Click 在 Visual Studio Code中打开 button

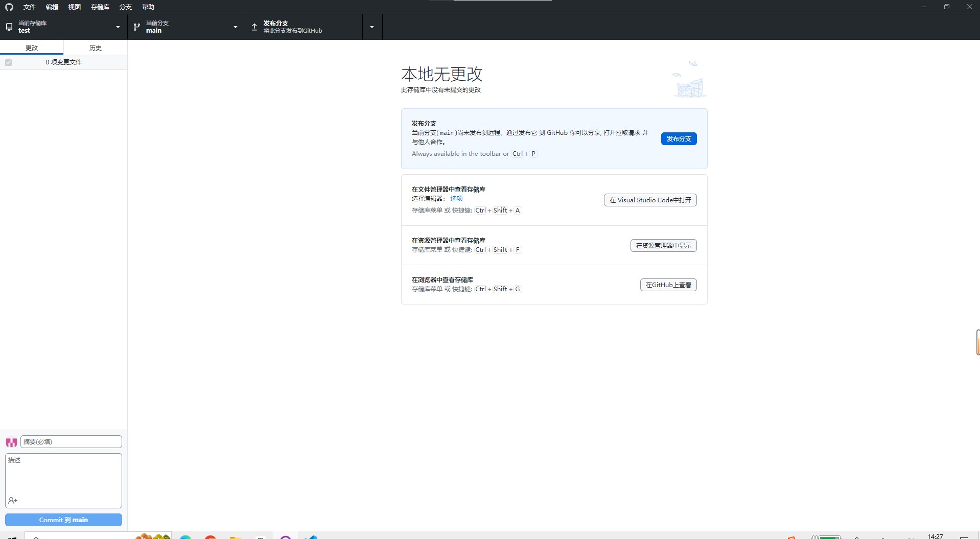650,200
